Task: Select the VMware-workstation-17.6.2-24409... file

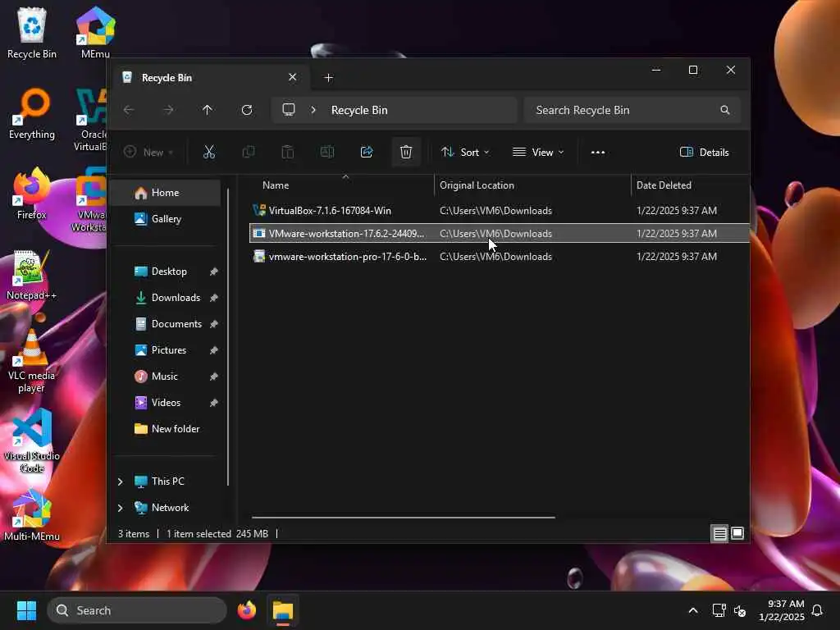Action: point(500,234)
